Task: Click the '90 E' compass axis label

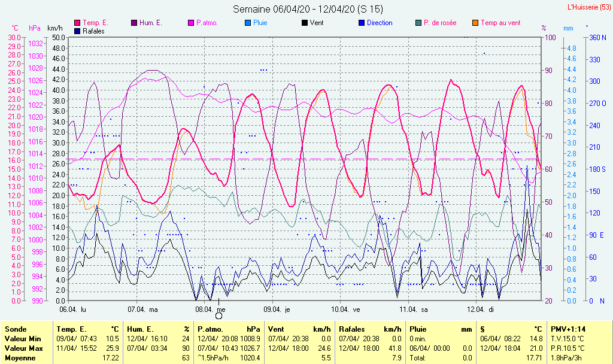Action: point(597,235)
